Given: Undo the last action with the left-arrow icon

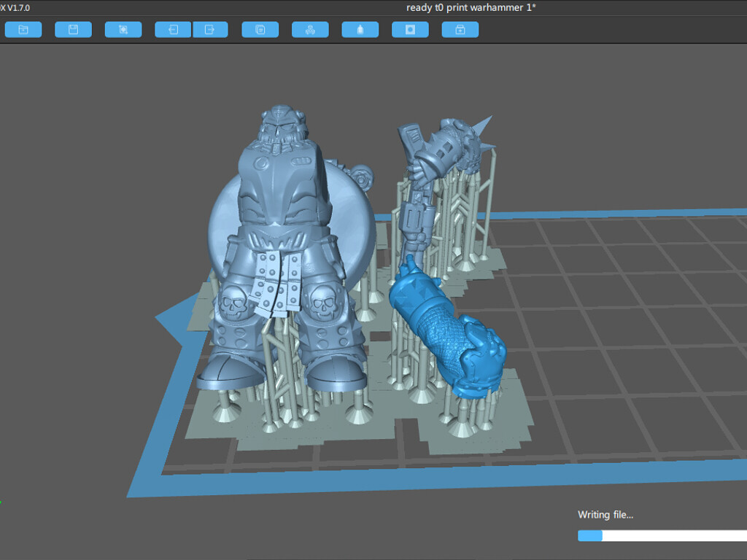Looking at the screenshot, I should (173, 29).
